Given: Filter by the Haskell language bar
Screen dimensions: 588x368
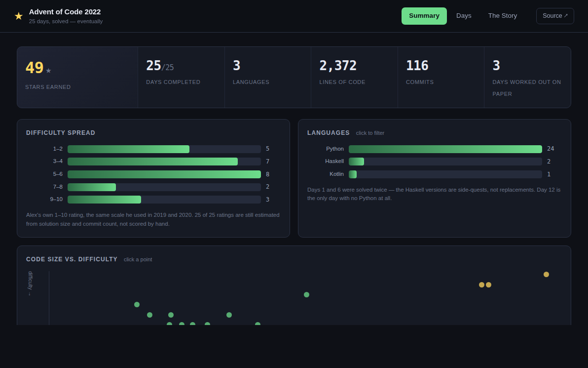Looking at the screenshot, I should tap(445, 162).
